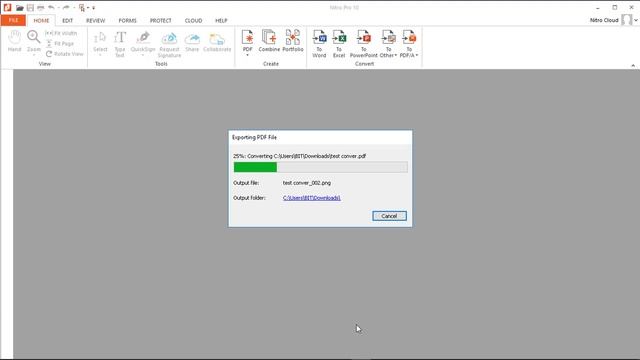Open To PDF/A conversion options
The height and width of the screenshot is (360, 640).
click(409, 43)
